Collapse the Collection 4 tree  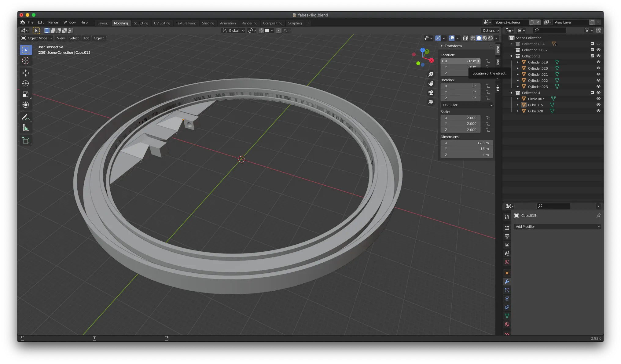pos(512,93)
